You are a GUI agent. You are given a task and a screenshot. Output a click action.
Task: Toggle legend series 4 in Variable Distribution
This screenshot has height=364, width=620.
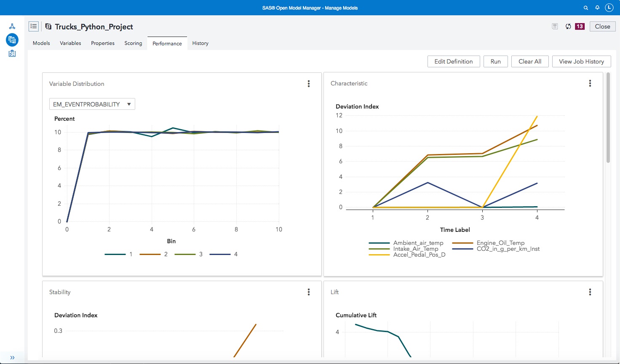click(224, 254)
